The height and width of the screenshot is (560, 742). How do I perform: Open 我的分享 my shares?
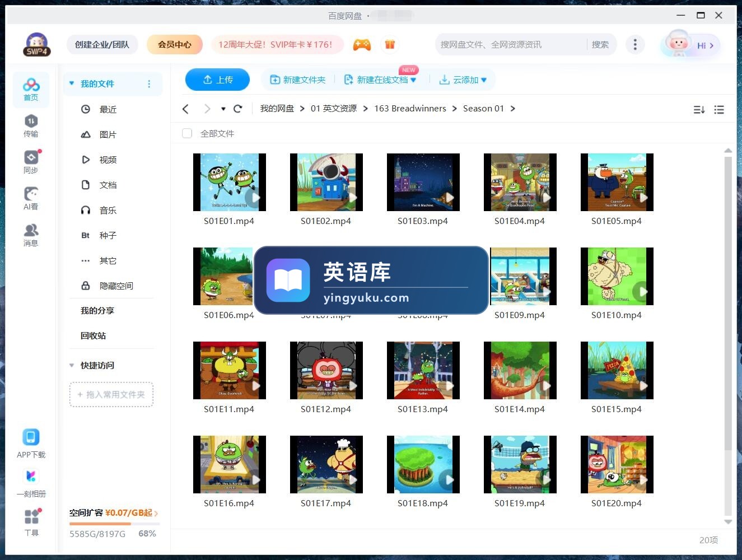click(97, 310)
